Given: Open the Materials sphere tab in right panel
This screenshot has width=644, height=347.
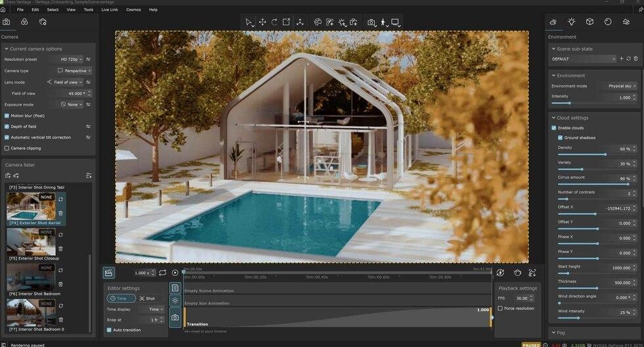Looking at the screenshot, I should coord(608,22).
